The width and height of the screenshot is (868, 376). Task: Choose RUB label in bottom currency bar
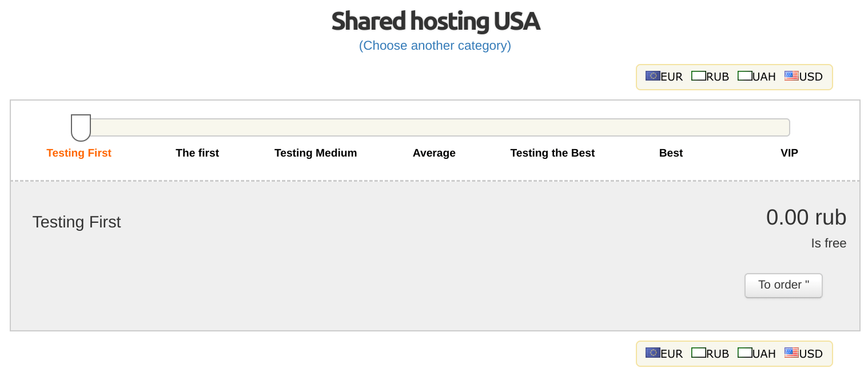pyautogui.click(x=718, y=354)
